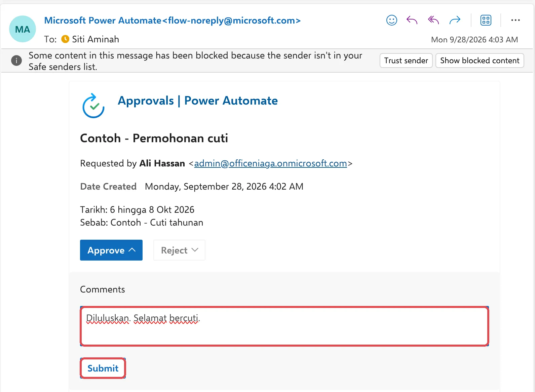Click the Reply All double-arrow icon
This screenshot has height=392, width=535.
[x=433, y=21]
